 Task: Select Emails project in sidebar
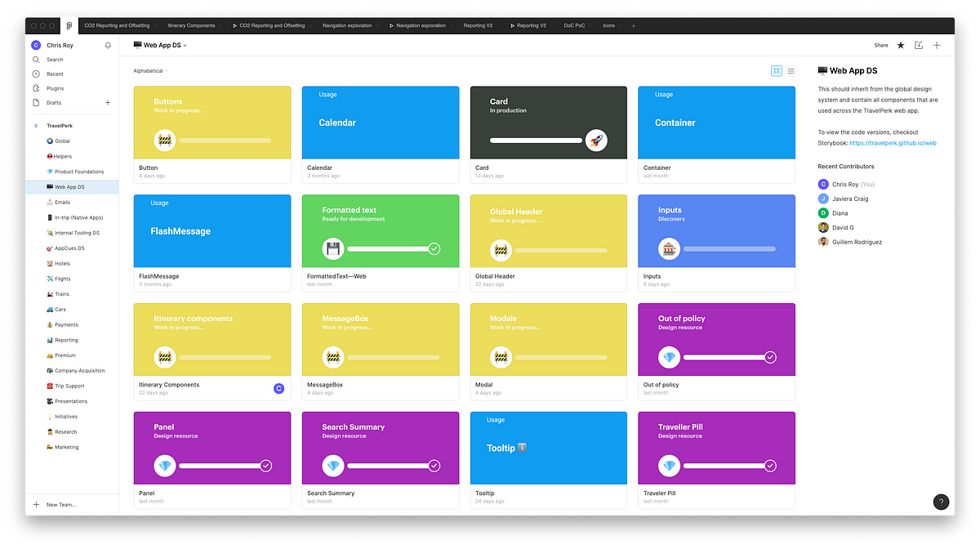72,203
